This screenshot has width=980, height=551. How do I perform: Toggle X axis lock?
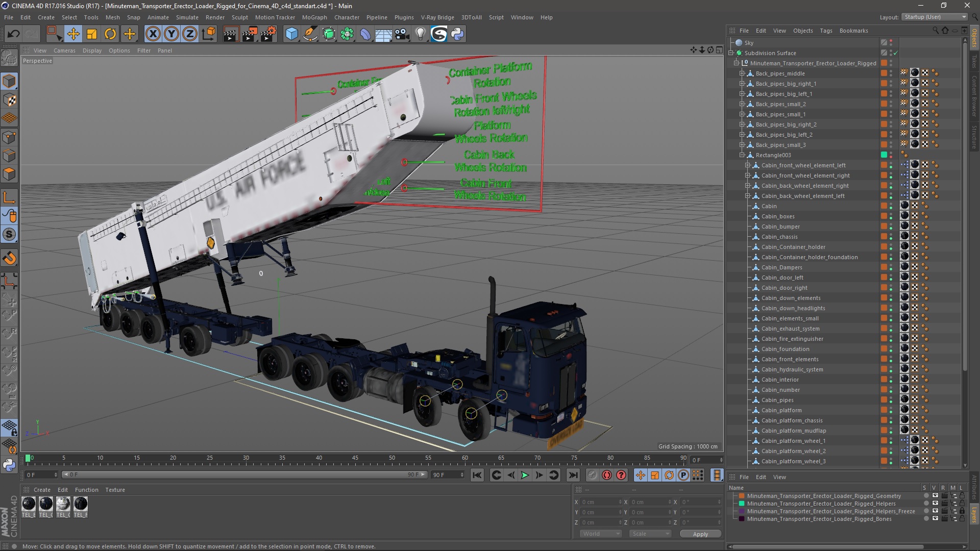coord(153,34)
